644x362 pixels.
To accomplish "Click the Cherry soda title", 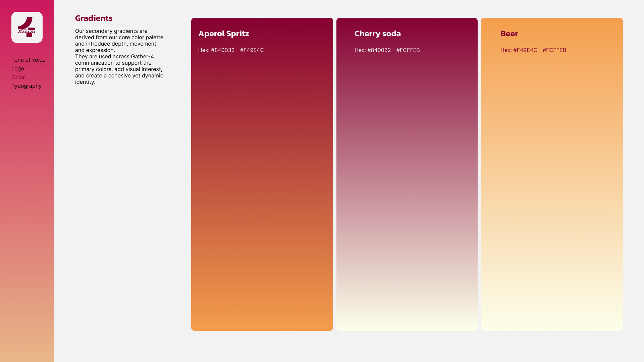I will tap(377, 34).
